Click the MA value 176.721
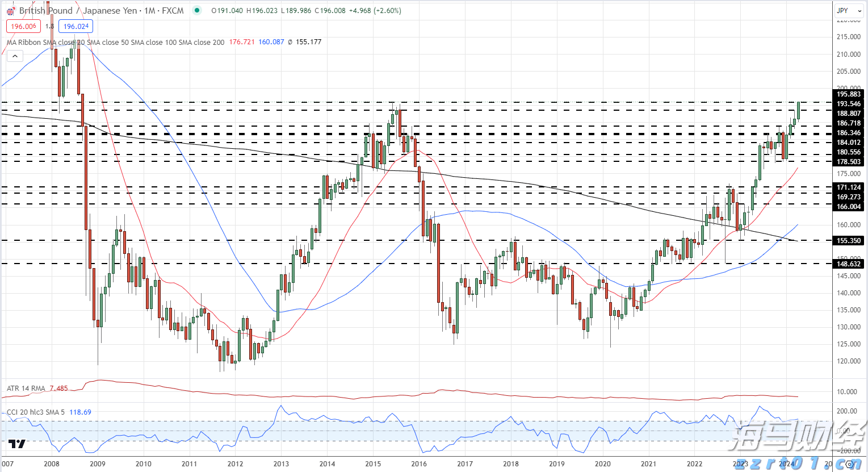 [242, 42]
